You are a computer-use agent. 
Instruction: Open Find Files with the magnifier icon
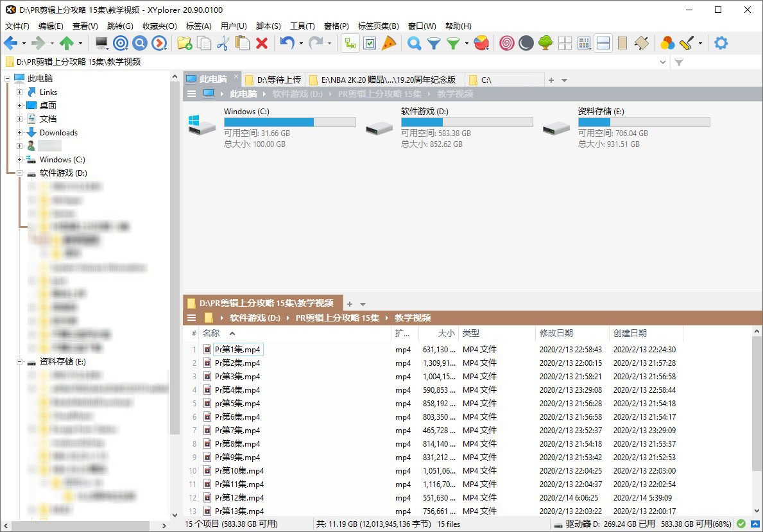point(414,44)
